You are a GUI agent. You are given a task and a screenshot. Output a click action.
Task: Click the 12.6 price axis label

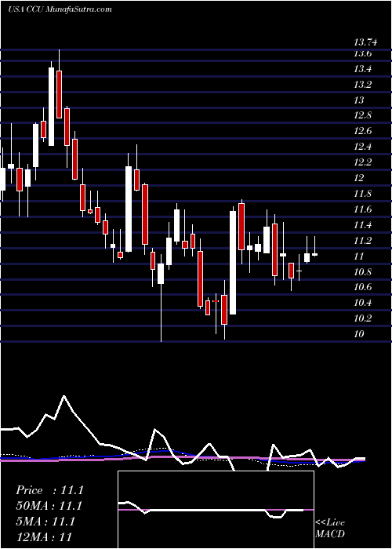[x=362, y=131]
